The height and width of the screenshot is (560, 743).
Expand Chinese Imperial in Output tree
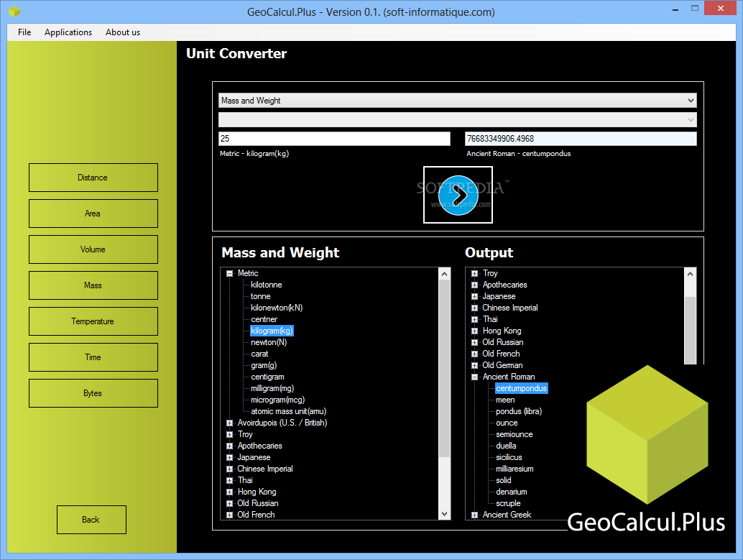pyautogui.click(x=474, y=308)
